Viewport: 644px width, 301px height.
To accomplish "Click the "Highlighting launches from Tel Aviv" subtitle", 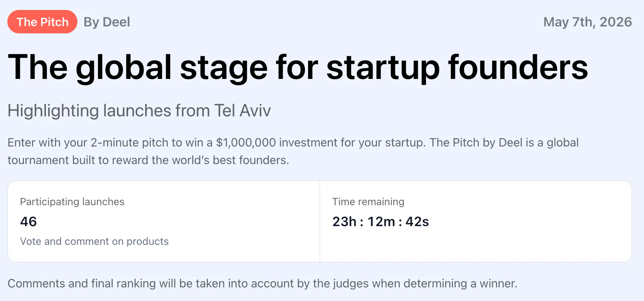I will (x=139, y=110).
